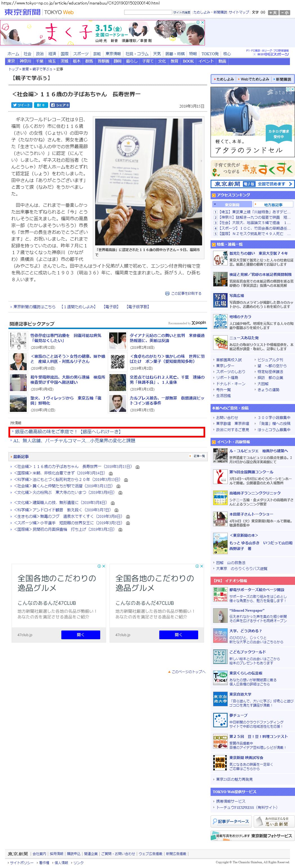Click the printer icon to print article
The width and height of the screenshot is (295, 868).
coord(167,294)
